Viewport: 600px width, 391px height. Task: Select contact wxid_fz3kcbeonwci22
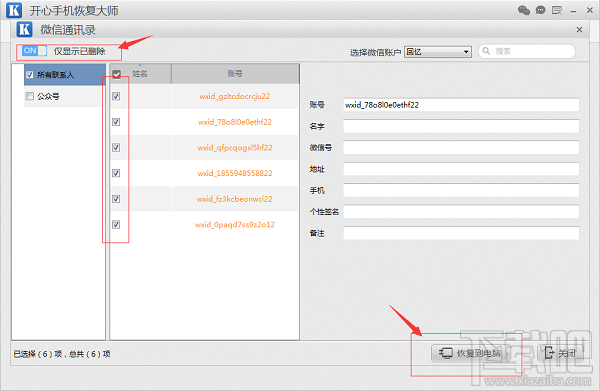coord(235,199)
